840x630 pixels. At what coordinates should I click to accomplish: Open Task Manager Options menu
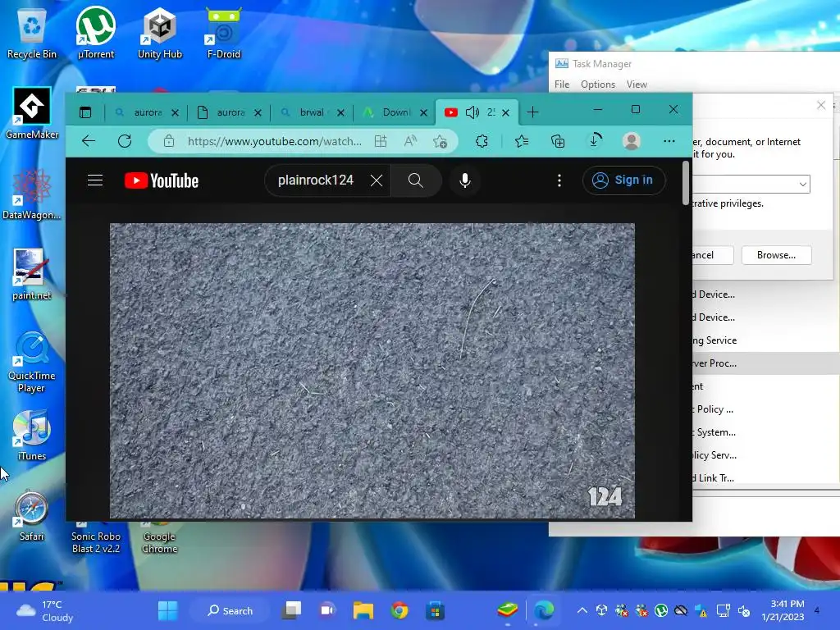598,84
